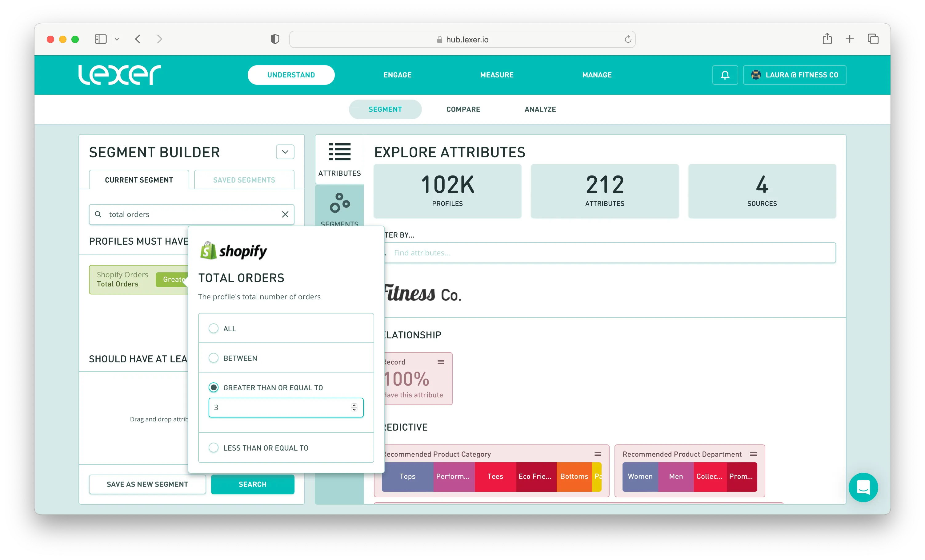
Task: Click the Lexer logo
Action: [x=119, y=75]
